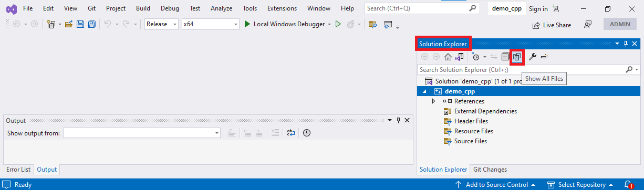Click the Solution Explorer Home icon
Screen dimensions: 644x190
coord(448,57)
